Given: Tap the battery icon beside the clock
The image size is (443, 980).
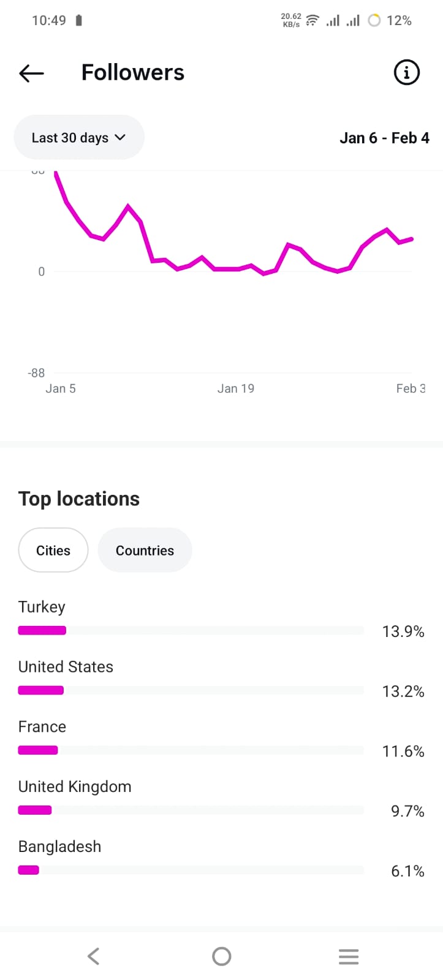Looking at the screenshot, I should 78,20.
